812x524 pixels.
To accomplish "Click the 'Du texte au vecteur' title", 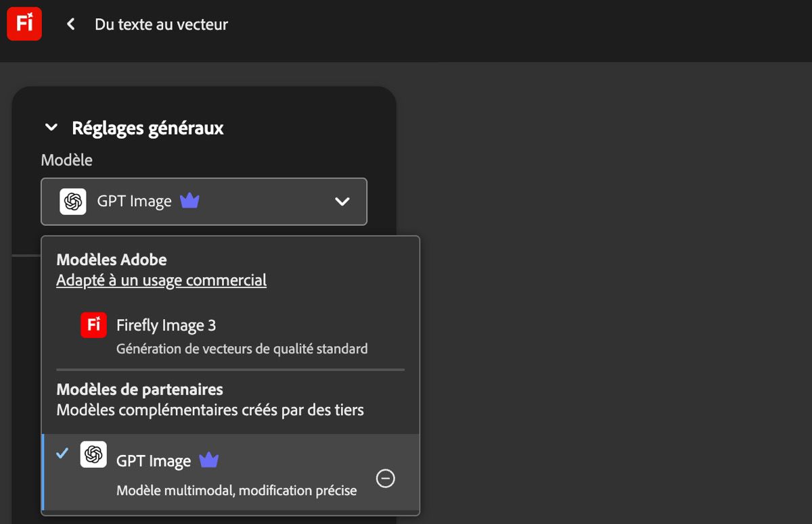I will coord(161,24).
